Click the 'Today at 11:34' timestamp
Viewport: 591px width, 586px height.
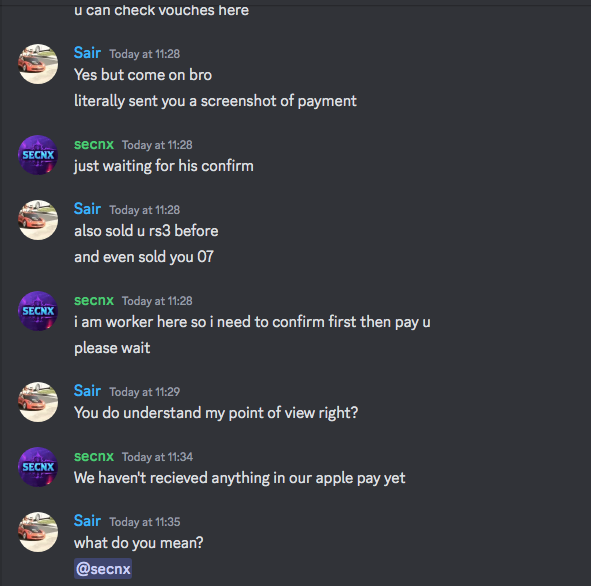click(157, 457)
